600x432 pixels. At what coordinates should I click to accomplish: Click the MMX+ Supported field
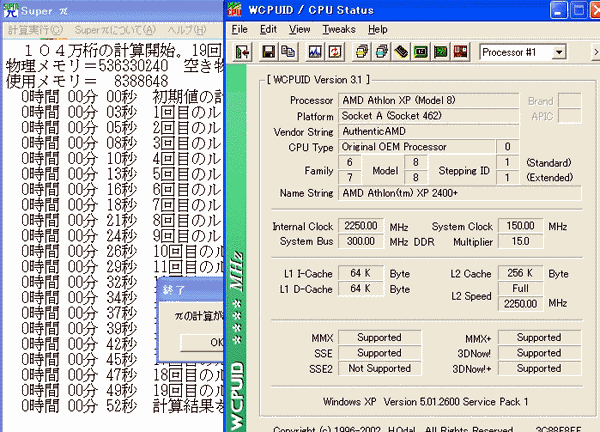coord(540,337)
